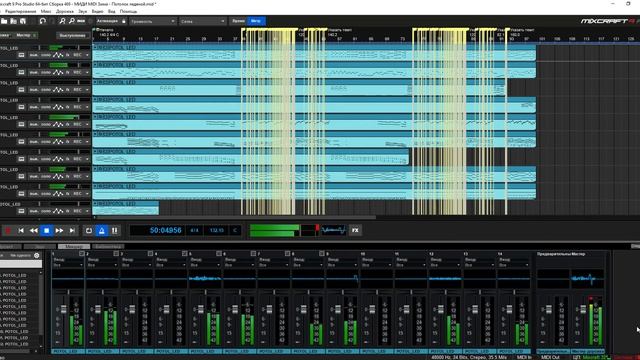Viewport: 640px width, 360px height.
Task: Open the sixth track's options arrow
Action: click(x=87, y=142)
